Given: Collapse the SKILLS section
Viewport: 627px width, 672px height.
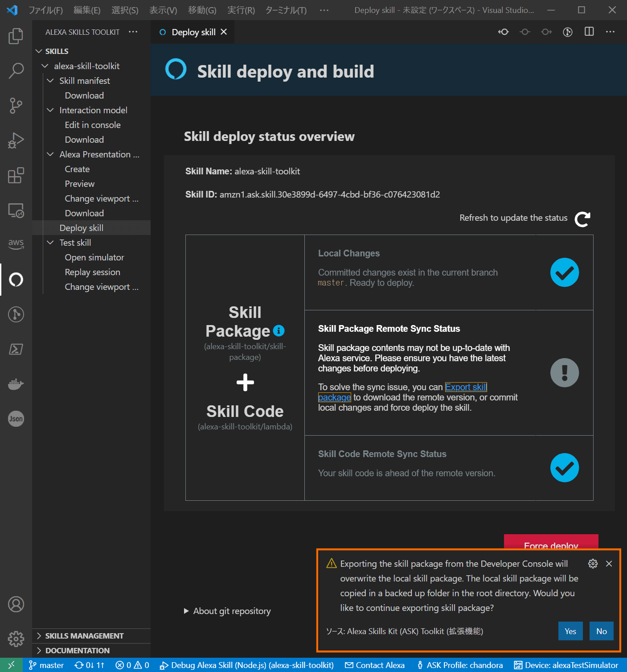Looking at the screenshot, I should pyautogui.click(x=39, y=51).
